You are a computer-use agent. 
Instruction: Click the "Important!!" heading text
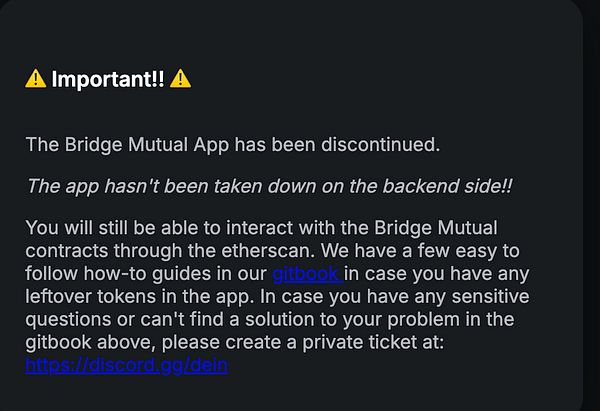pos(108,80)
